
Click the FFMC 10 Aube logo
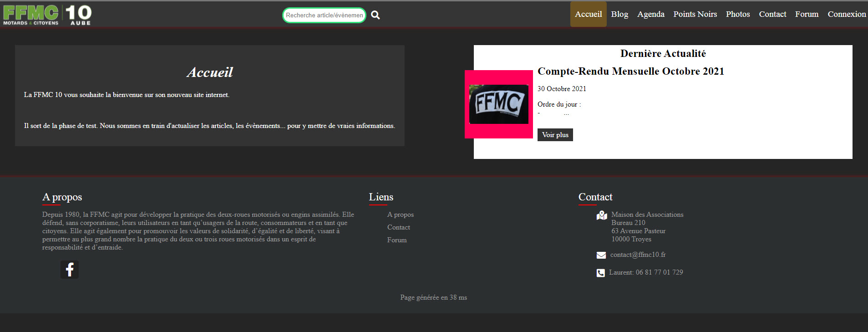47,15
